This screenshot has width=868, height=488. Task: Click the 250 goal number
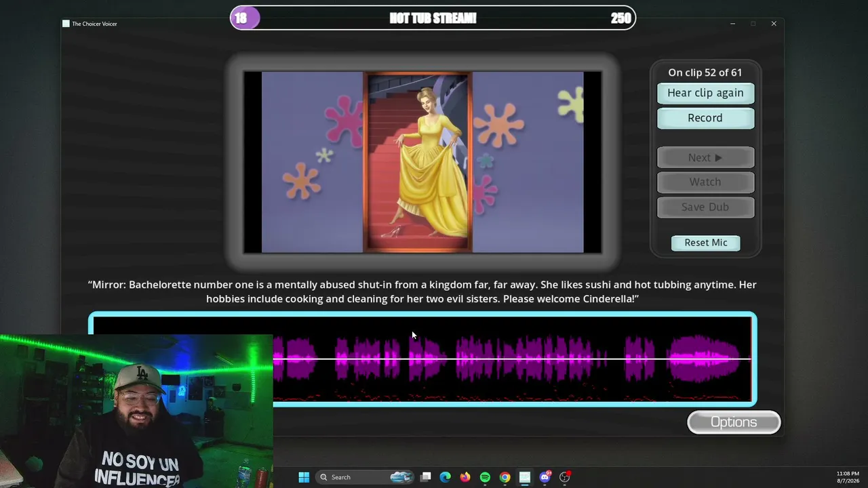pos(620,18)
